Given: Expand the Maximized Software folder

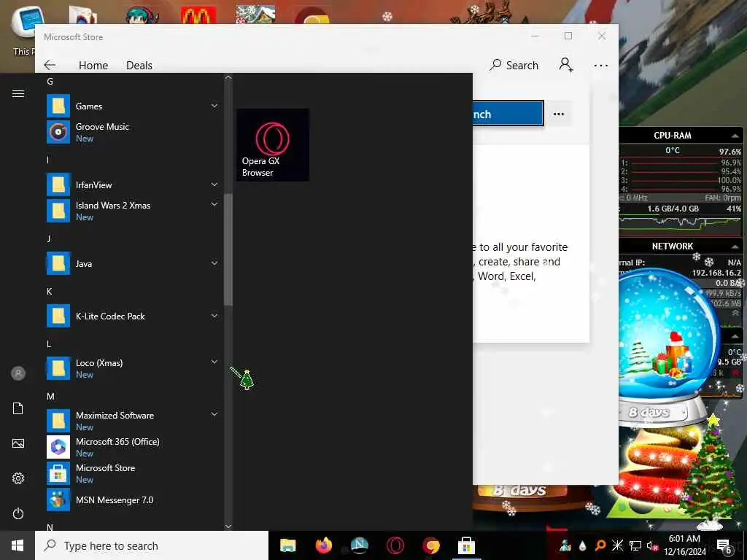Looking at the screenshot, I should click(x=214, y=414).
